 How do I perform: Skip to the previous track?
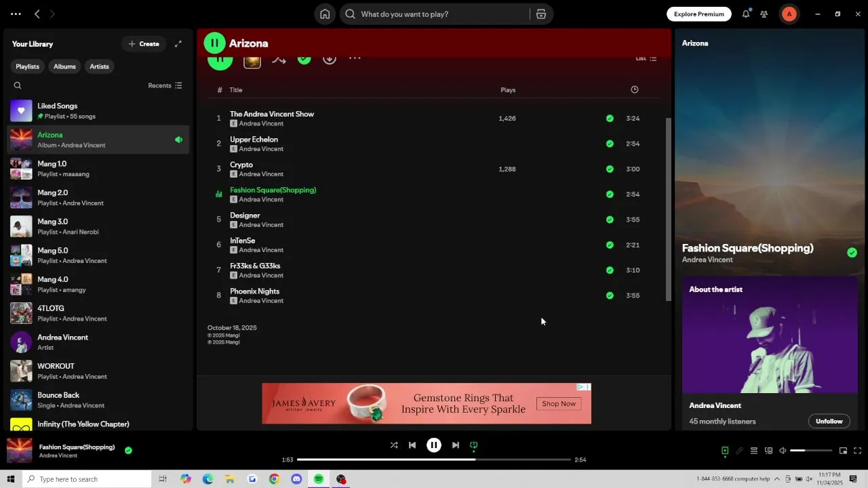[x=412, y=445]
